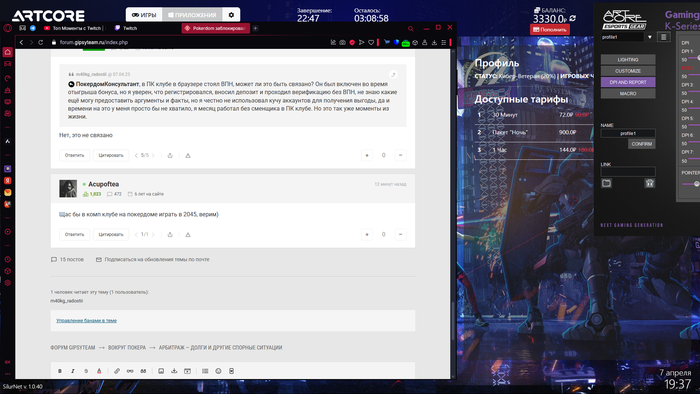Share the post numbered 5/5
This screenshot has width=700, height=394.
(x=170, y=155)
